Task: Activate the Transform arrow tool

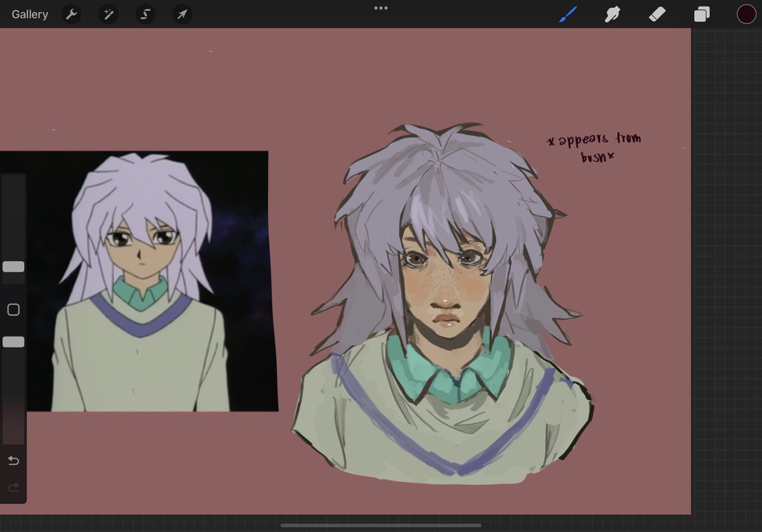Action: pos(182,14)
